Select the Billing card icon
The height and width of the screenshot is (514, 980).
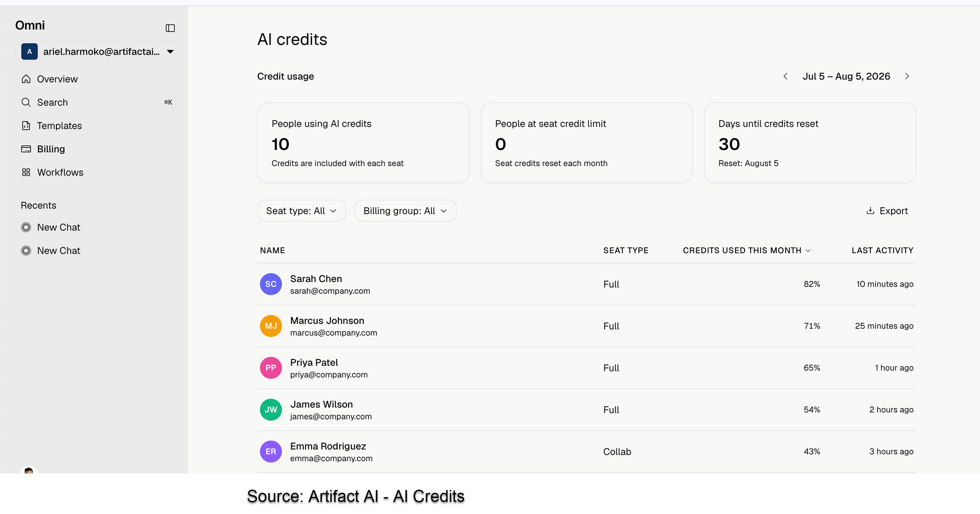point(26,149)
